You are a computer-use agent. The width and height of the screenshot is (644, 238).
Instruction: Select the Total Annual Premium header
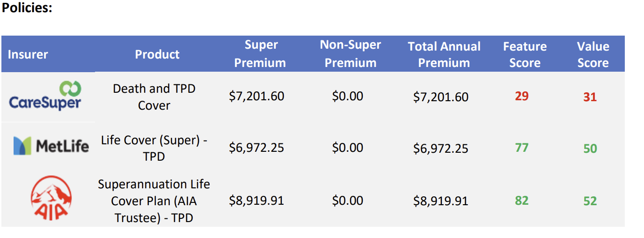point(444,54)
